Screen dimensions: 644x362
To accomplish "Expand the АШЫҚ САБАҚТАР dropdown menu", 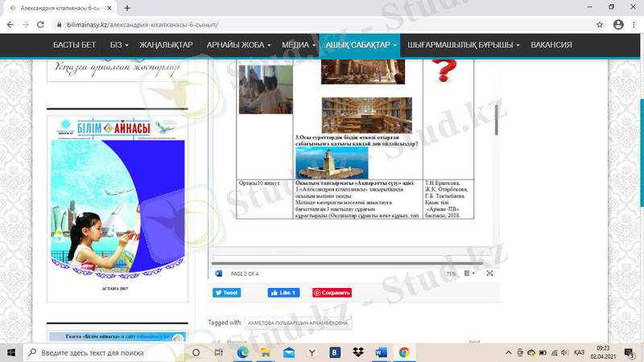I will [x=361, y=45].
